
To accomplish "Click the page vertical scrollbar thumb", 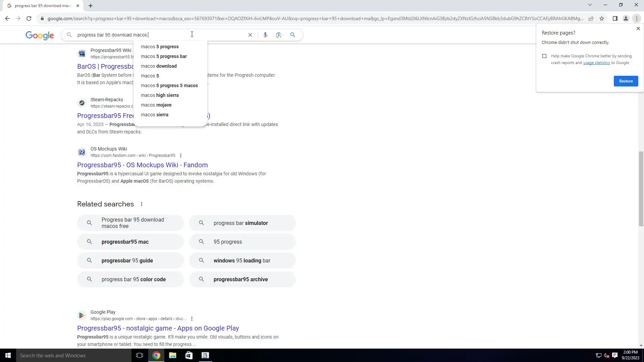I will (641, 189).
